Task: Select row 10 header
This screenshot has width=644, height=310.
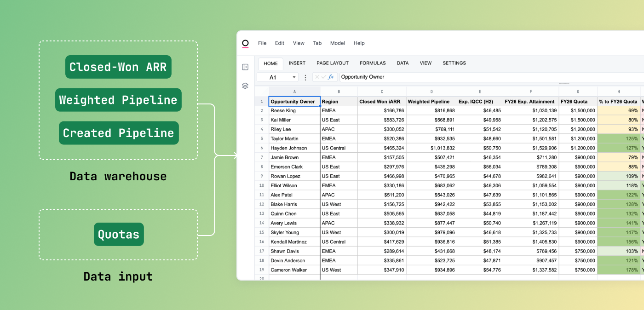Action: pyautogui.click(x=262, y=186)
